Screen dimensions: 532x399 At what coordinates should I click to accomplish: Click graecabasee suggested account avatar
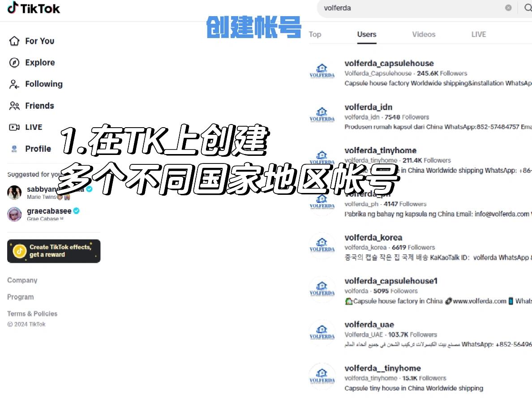click(x=14, y=214)
